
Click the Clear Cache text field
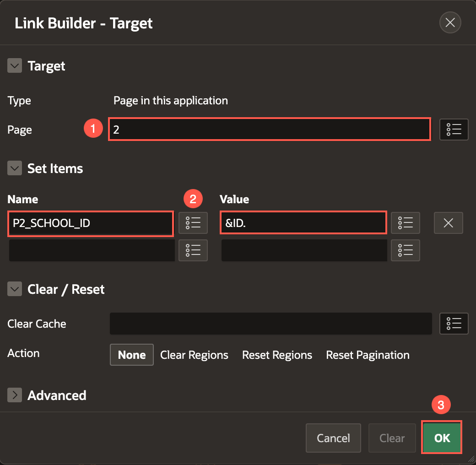click(270, 324)
